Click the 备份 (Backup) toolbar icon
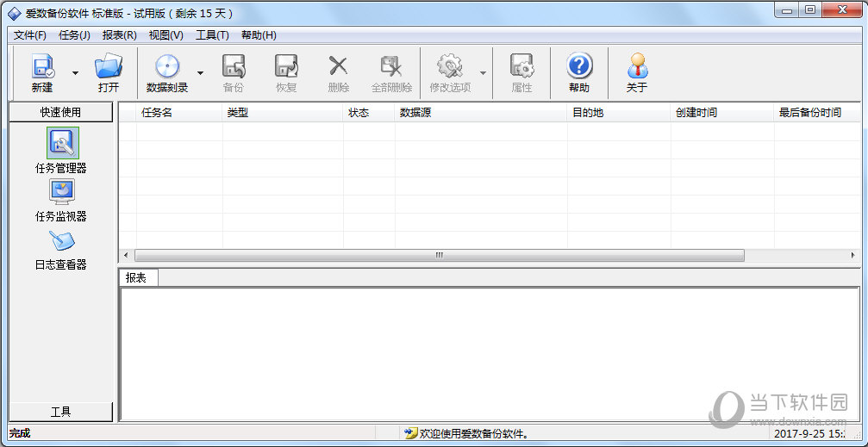This screenshot has height=447, width=868. [x=234, y=66]
